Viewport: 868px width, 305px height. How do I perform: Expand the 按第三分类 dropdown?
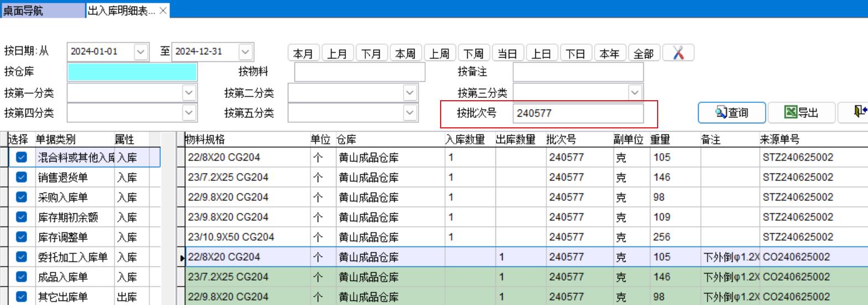point(634,93)
